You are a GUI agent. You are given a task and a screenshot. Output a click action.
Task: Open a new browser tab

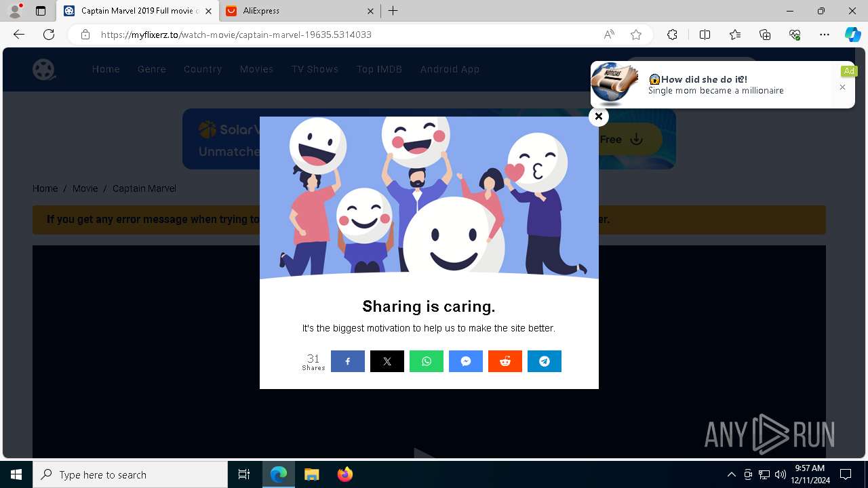[x=393, y=11]
